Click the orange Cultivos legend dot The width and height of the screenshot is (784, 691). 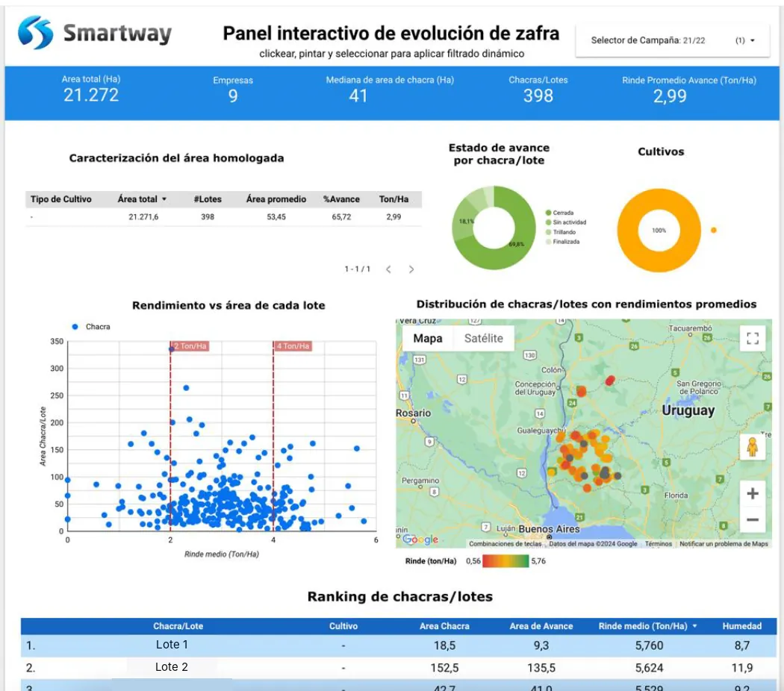[x=714, y=231]
